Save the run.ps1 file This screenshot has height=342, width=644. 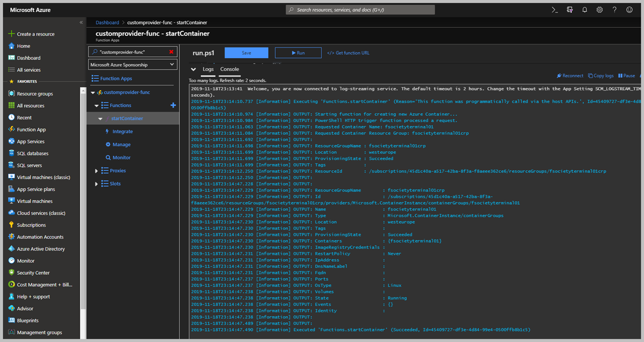pos(246,53)
